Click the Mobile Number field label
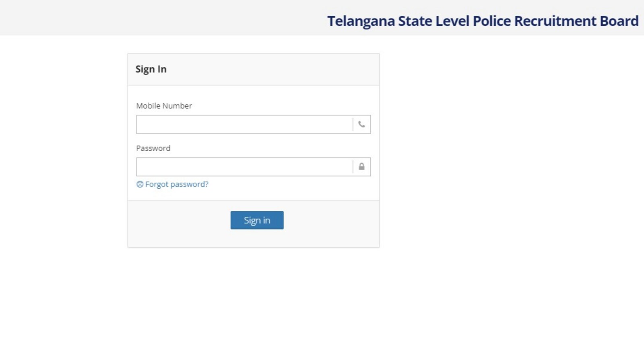Image resolution: width=644 pixels, height=362 pixels. click(x=164, y=106)
